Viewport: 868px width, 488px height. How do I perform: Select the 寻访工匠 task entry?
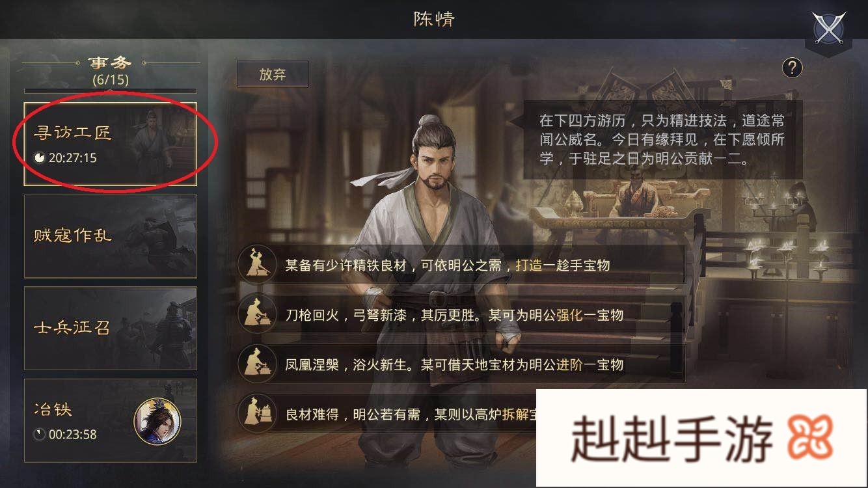pyautogui.click(x=111, y=144)
